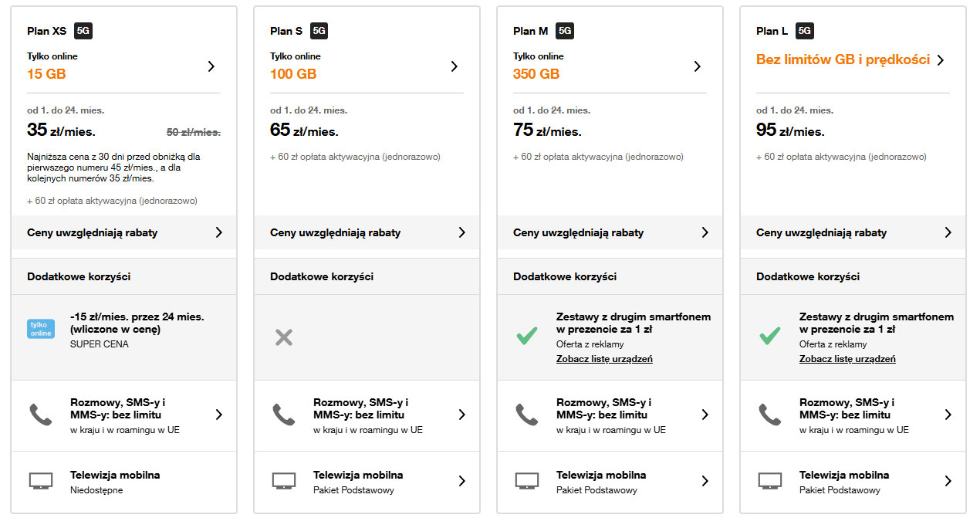Expand 'Rozmowy, SMS-y i MMS-y' in Plan S

[462, 415]
